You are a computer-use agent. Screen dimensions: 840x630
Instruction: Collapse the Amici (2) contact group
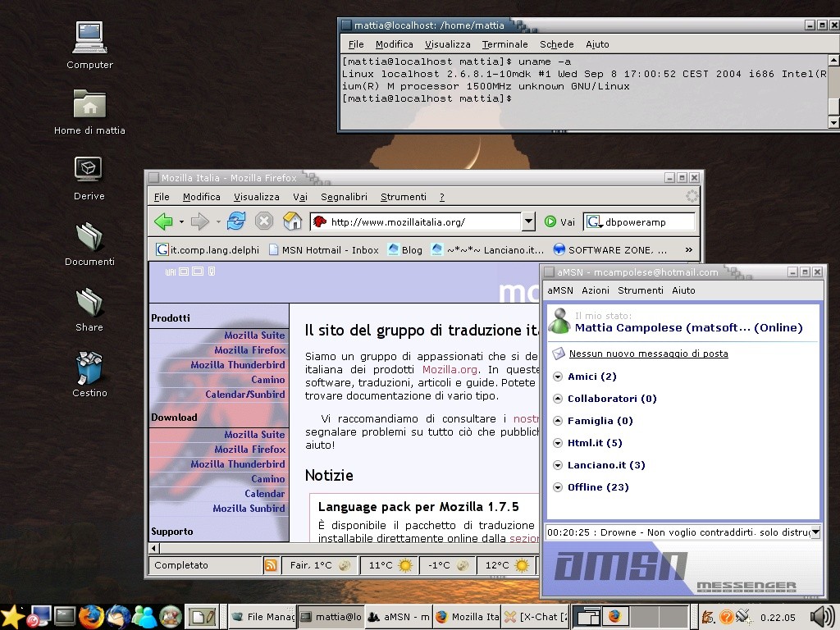[x=558, y=377]
